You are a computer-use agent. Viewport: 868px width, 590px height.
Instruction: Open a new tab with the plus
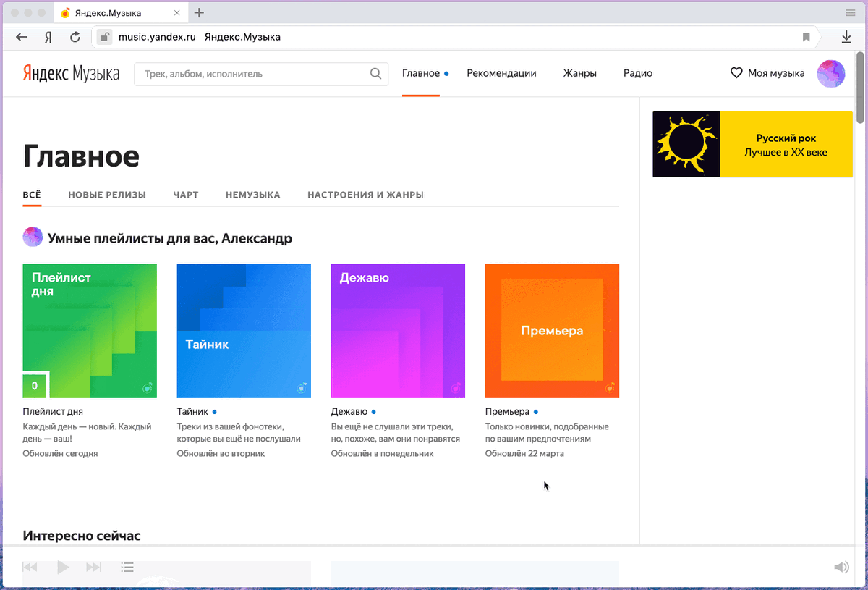click(199, 13)
